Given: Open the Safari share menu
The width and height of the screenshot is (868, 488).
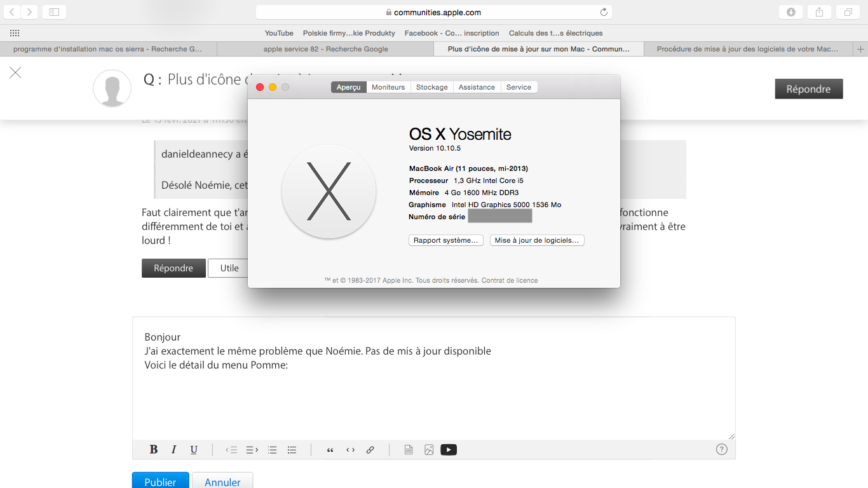Looking at the screenshot, I should point(820,12).
